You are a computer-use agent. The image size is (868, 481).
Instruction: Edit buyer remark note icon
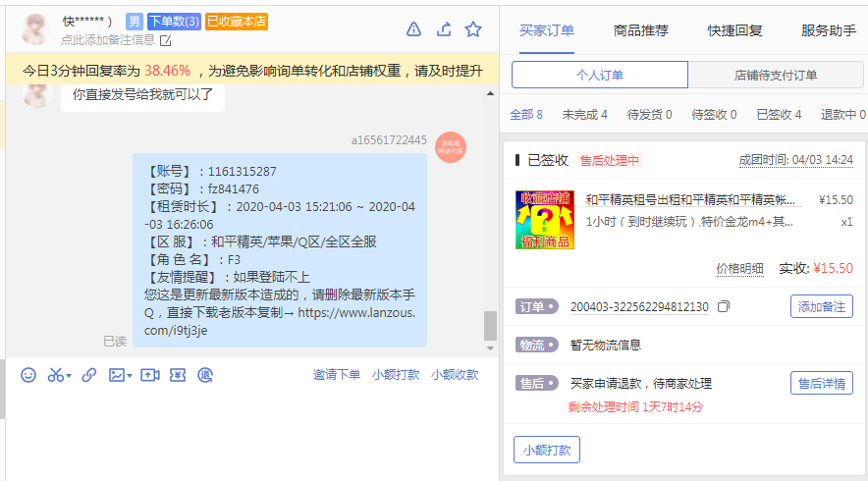[166, 40]
